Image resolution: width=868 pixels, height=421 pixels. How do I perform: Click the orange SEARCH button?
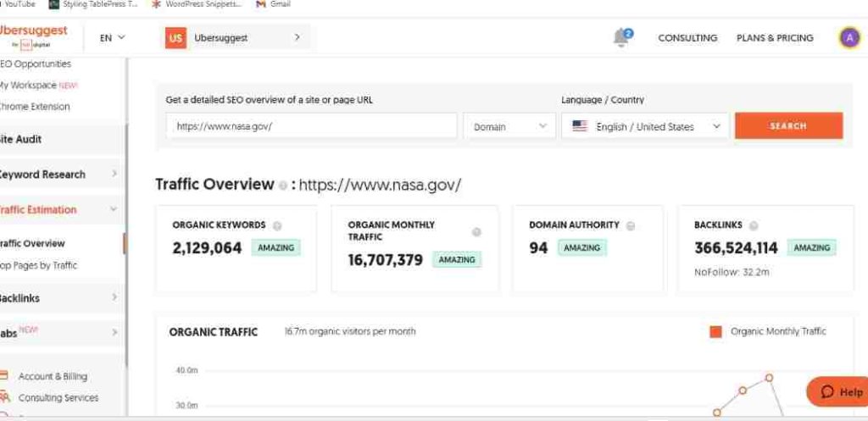tap(789, 125)
